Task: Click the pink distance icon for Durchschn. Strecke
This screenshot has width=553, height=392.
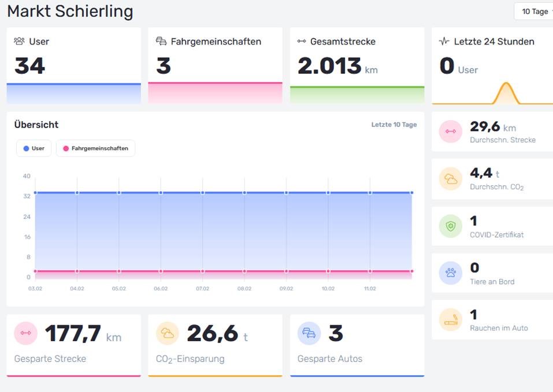Action: [450, 132]
